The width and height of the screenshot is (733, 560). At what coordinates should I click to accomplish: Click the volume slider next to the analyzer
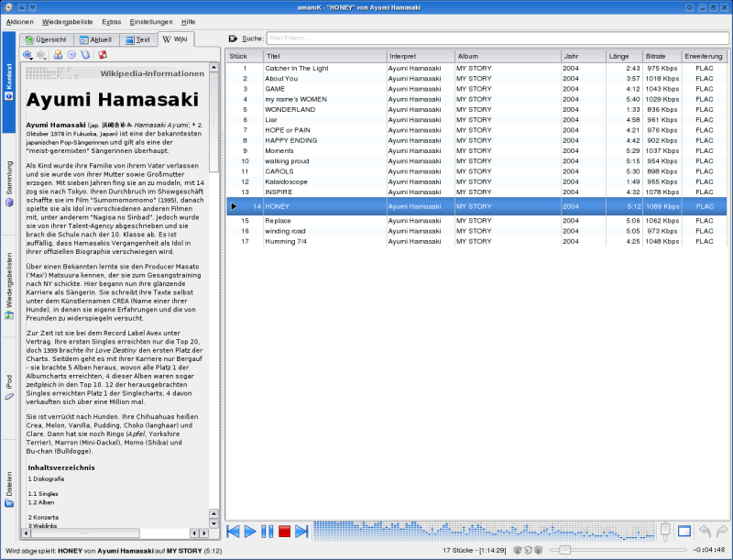coord(665,531)
